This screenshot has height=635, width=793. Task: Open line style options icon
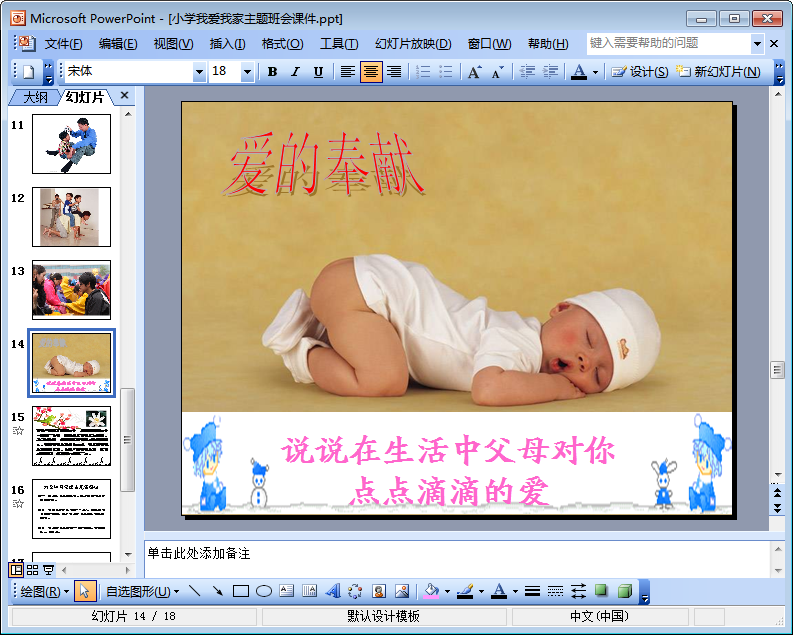point(532,591)
